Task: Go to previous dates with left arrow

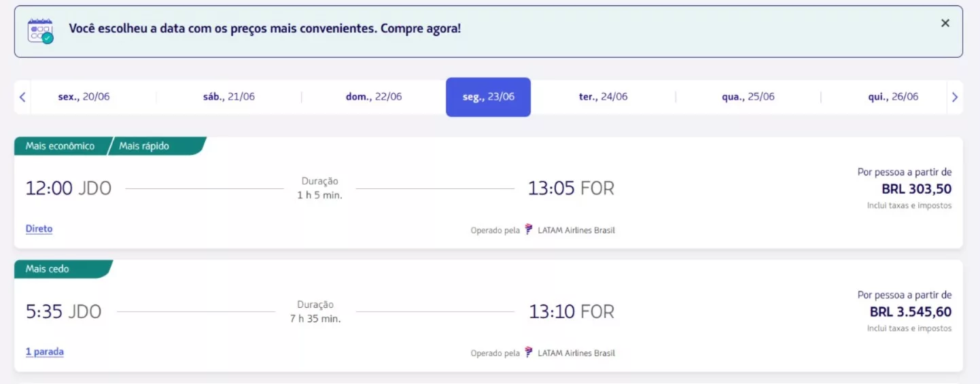Action: tap(22, 97)
